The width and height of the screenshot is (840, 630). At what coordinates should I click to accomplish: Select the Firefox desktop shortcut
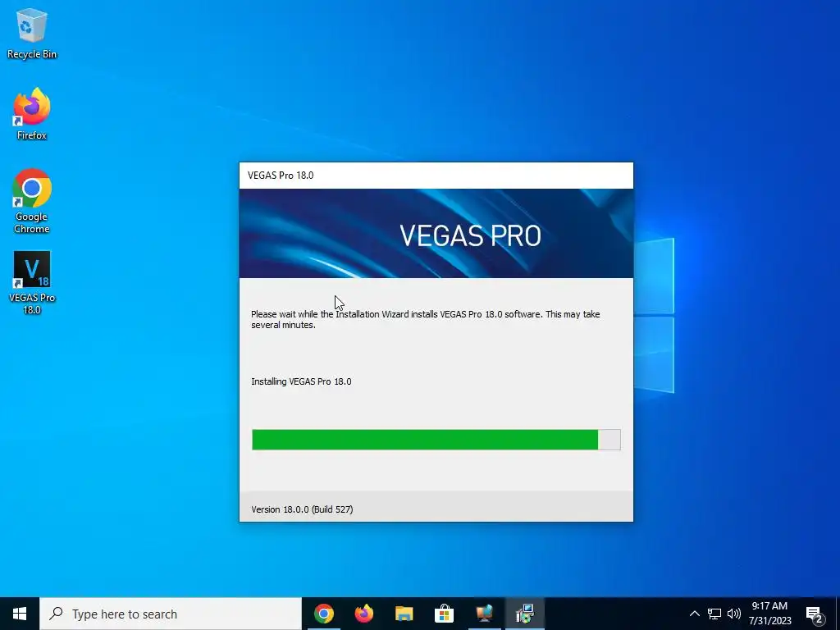[x=32, y=114]
